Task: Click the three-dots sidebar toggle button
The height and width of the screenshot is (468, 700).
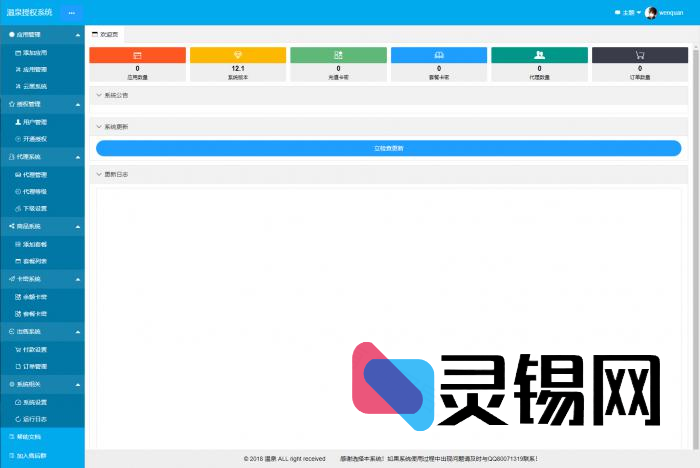Action: coord(72,13)
